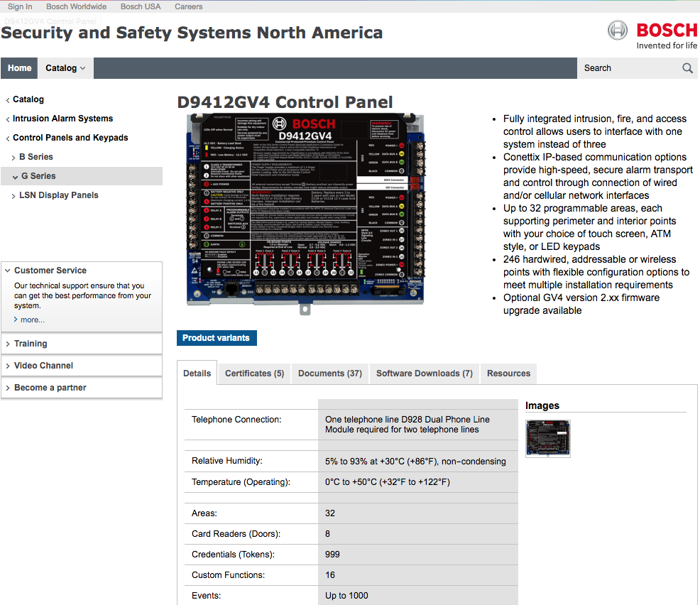Viewport: 700px width, 605px height.
Task: Select the Home menu item
Action: tap(20, 68)
